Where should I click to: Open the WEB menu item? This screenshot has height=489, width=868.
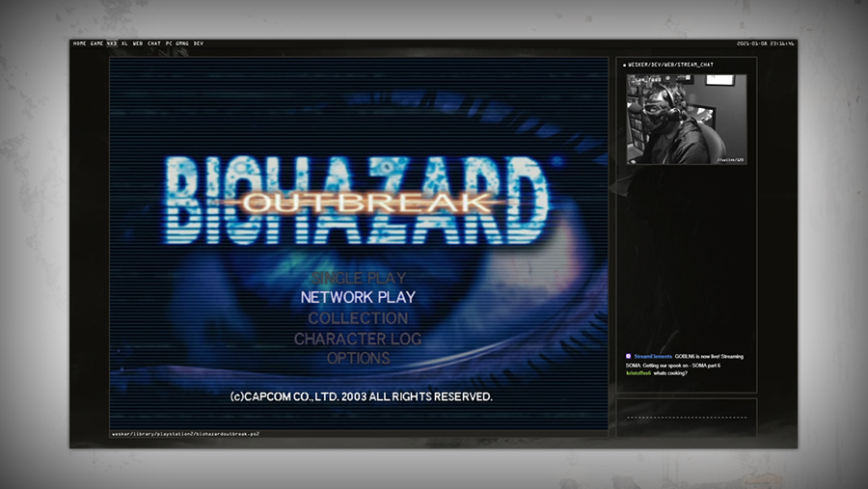(x=137, y=43)
